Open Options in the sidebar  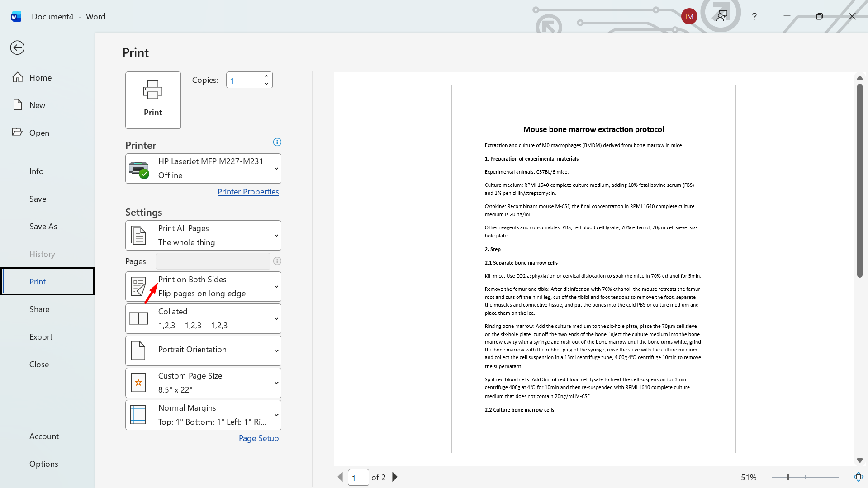[x=47, y=464]
